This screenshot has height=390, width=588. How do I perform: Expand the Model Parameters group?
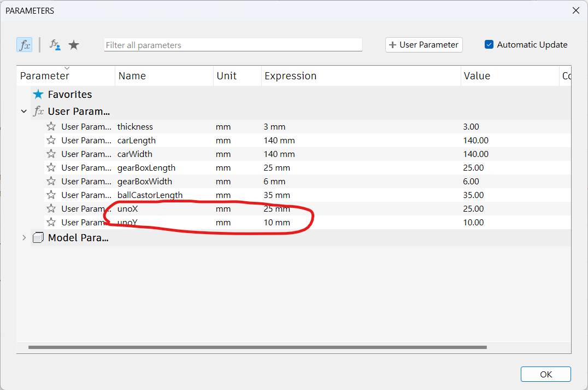[23, 238]
